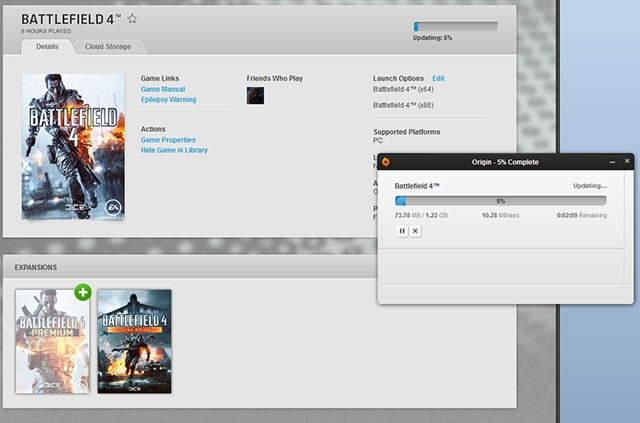Screen dimensions: 640x423
Task: Select Battlefield 4 (x64) launch option
Action: pyautogui.click(x=403, y=89)
